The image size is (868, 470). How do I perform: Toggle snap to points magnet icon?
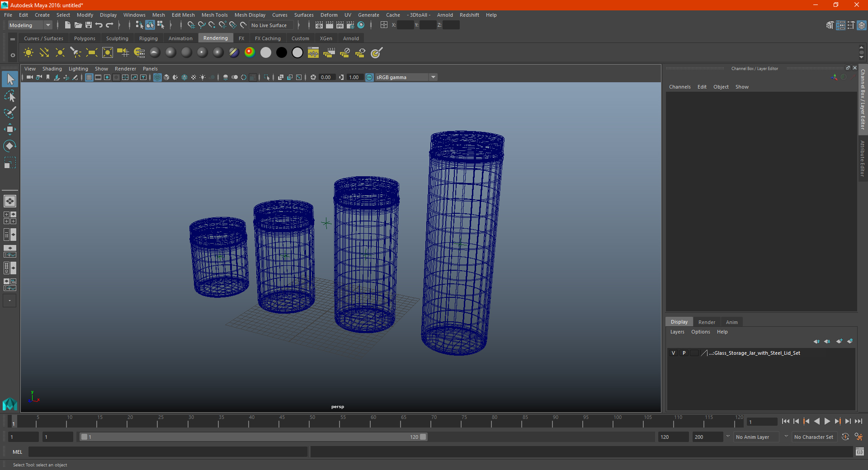click(x=212, y=25)
